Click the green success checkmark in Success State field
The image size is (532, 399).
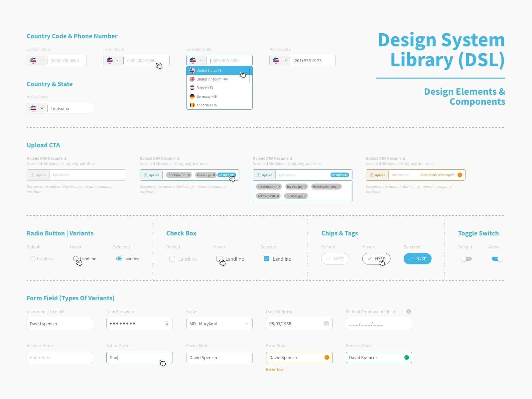(406, 357)
